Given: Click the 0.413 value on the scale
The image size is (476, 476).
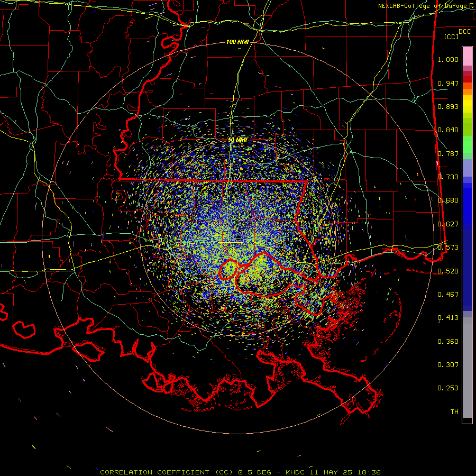Looking at the screenshot, I should pos(448,318).
